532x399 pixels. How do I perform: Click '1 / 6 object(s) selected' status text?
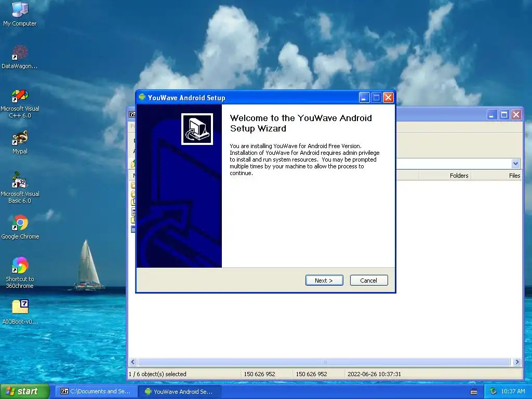pos(157,374)
